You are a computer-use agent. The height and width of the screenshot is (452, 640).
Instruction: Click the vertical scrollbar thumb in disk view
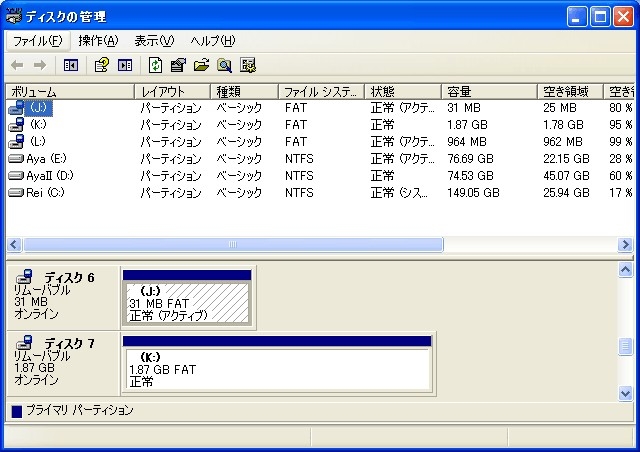pyautogui.click(x=625, y=346)
